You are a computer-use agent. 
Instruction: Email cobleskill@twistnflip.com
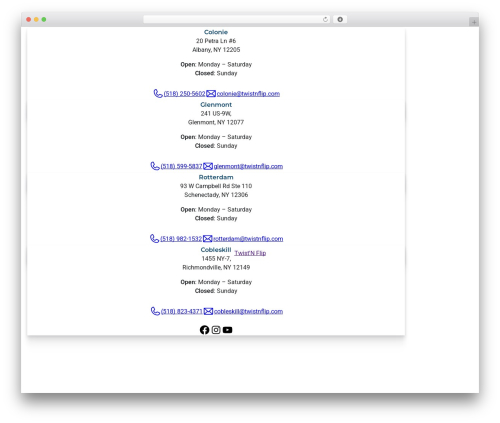click(x=248, y=311)
